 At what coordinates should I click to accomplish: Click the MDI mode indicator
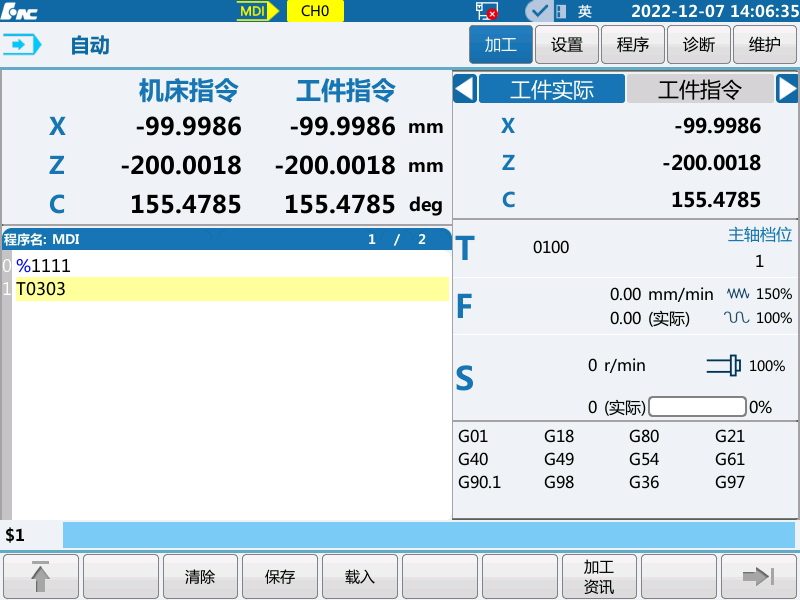tap(252, 11)
